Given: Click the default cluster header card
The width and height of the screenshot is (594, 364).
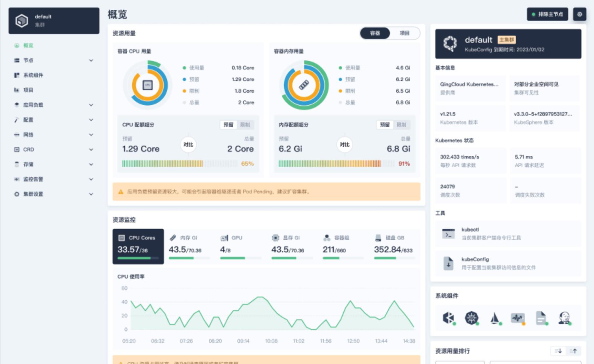Looking at the screenshot, I should pos(508,44).
